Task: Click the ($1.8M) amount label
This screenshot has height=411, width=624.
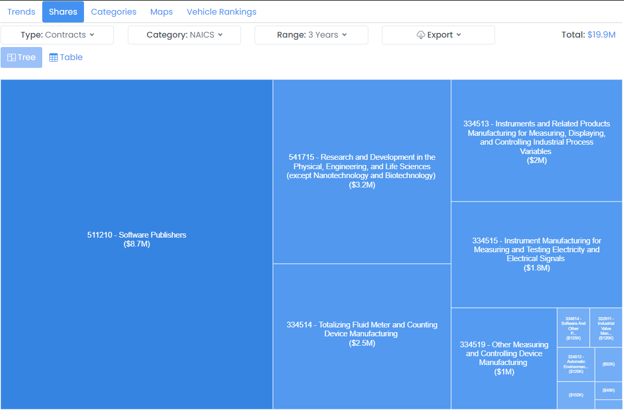Action: point(536,268)
